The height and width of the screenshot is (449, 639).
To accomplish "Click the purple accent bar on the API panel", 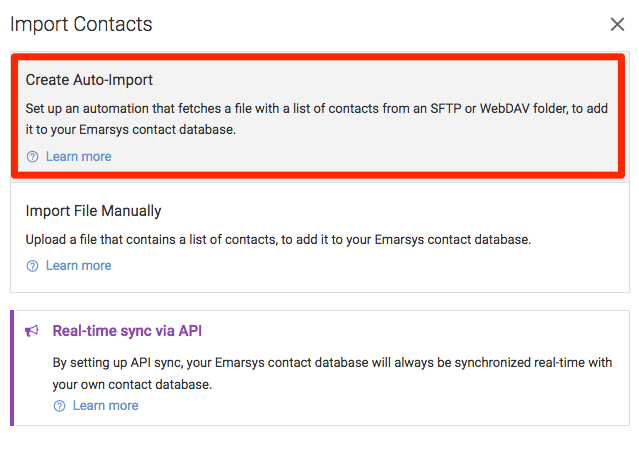I will point(12,368).
